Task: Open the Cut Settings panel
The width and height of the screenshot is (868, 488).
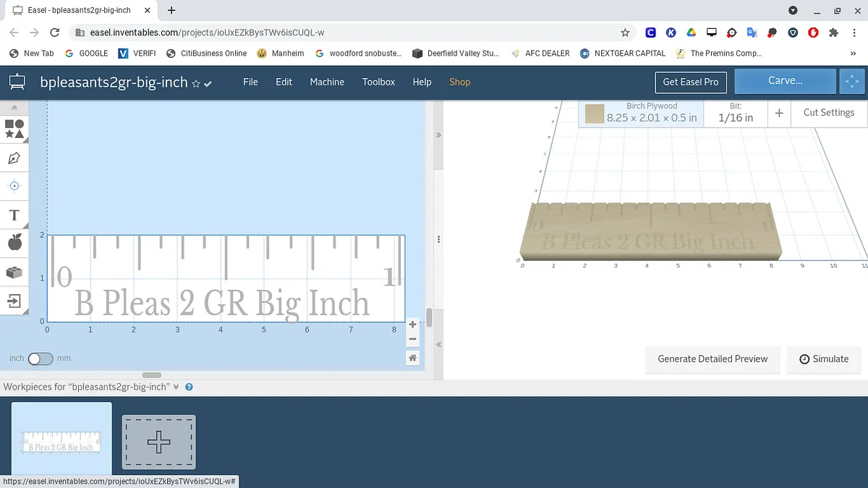Action: tap(828, 113)
